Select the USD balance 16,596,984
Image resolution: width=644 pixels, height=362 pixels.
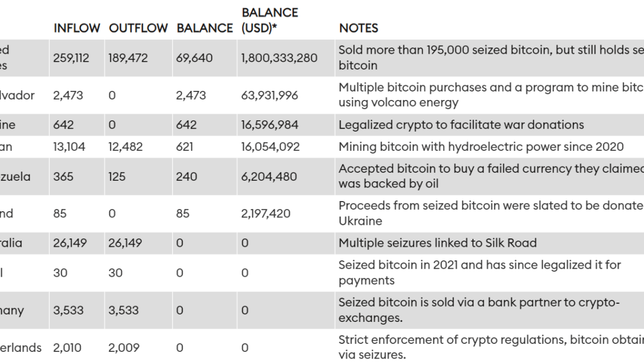pos(269,125)
